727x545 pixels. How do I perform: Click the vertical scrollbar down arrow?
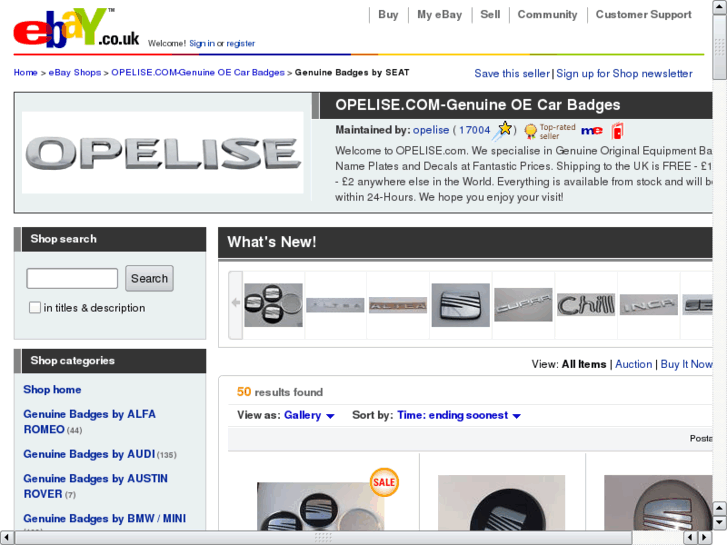point(720,522)
